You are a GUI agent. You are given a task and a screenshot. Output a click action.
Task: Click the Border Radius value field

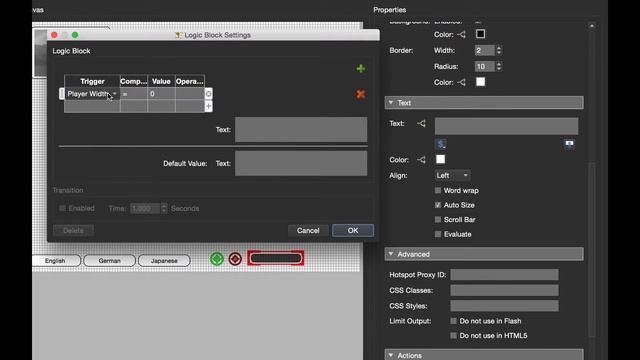pyautogui.click(x=484, y=67)
